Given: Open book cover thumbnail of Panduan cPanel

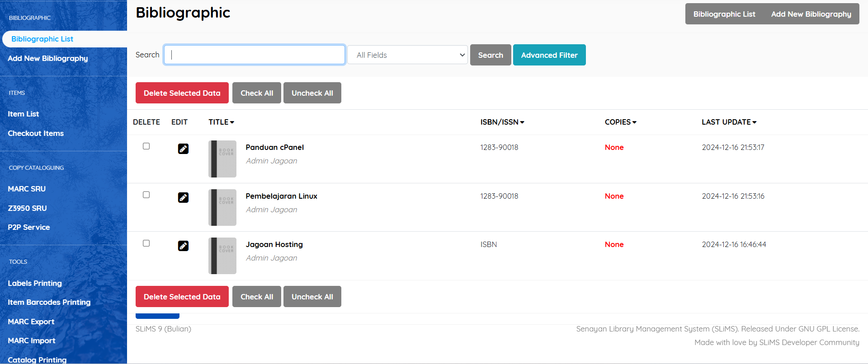Looking at the screenshot, I should click(222, 159).
